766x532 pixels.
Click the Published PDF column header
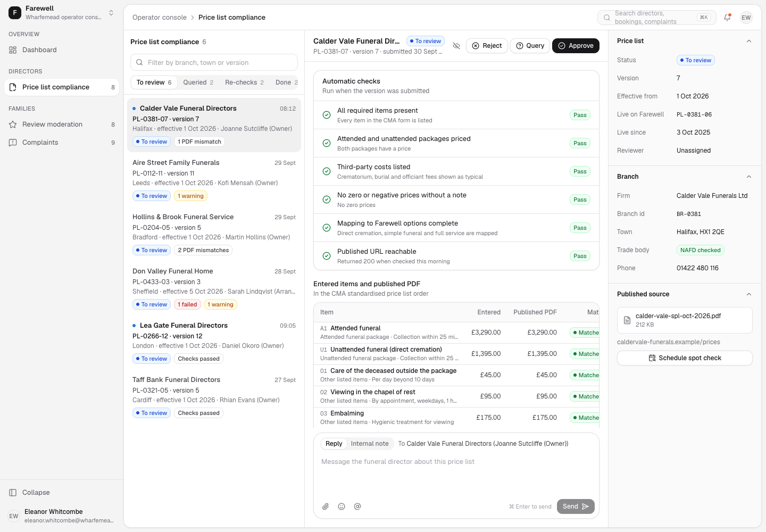click(x=535, y=312)
